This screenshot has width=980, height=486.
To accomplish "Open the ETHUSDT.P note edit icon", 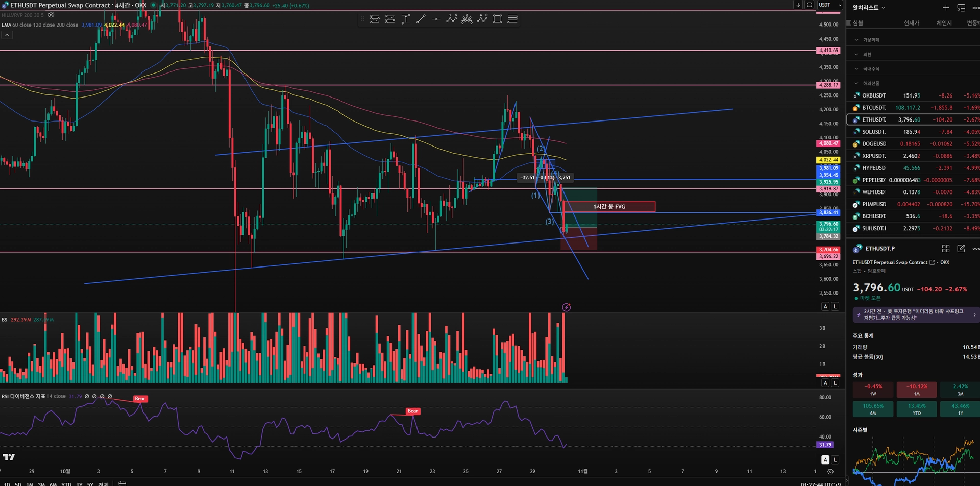I will coord(961,249).
